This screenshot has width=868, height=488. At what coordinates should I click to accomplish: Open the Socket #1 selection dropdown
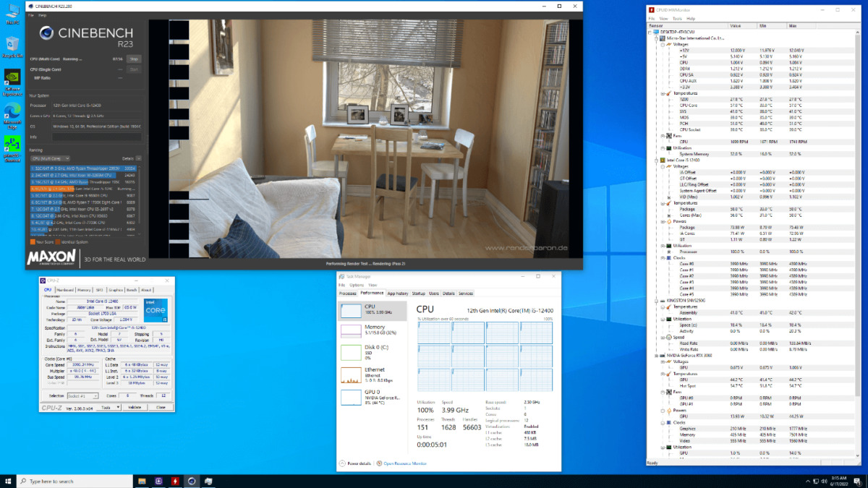pos(83,395)
